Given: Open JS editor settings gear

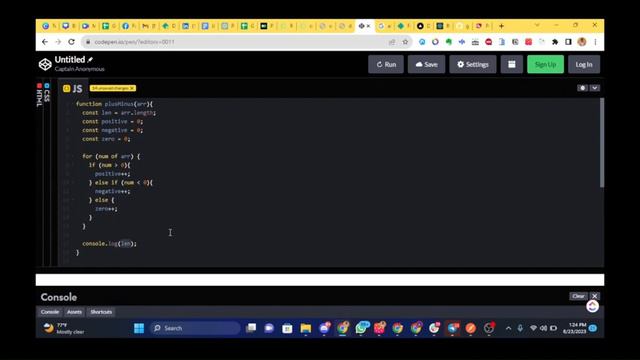Looking at the screenshot, I should [582, 88].
